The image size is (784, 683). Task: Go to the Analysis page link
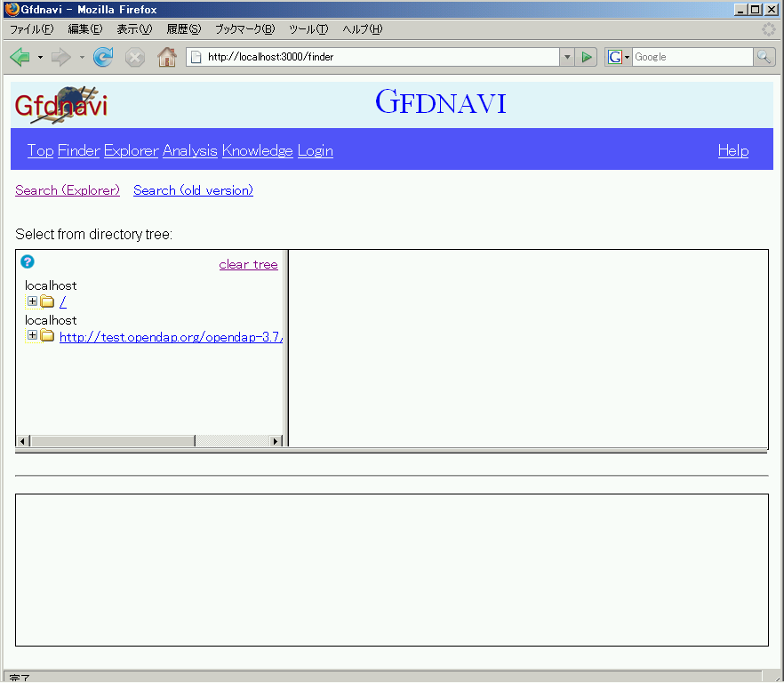pyautogui.click(x=189, y=150)
